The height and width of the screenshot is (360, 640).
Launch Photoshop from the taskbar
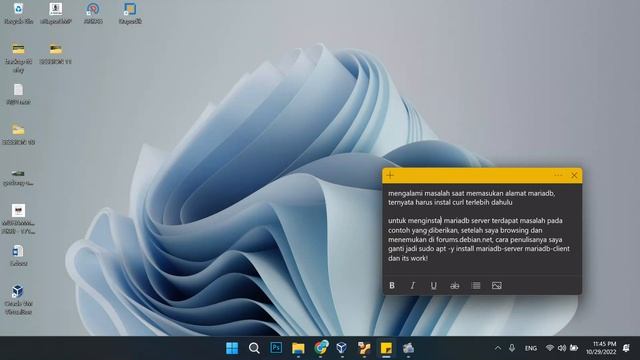click(276, 348)
